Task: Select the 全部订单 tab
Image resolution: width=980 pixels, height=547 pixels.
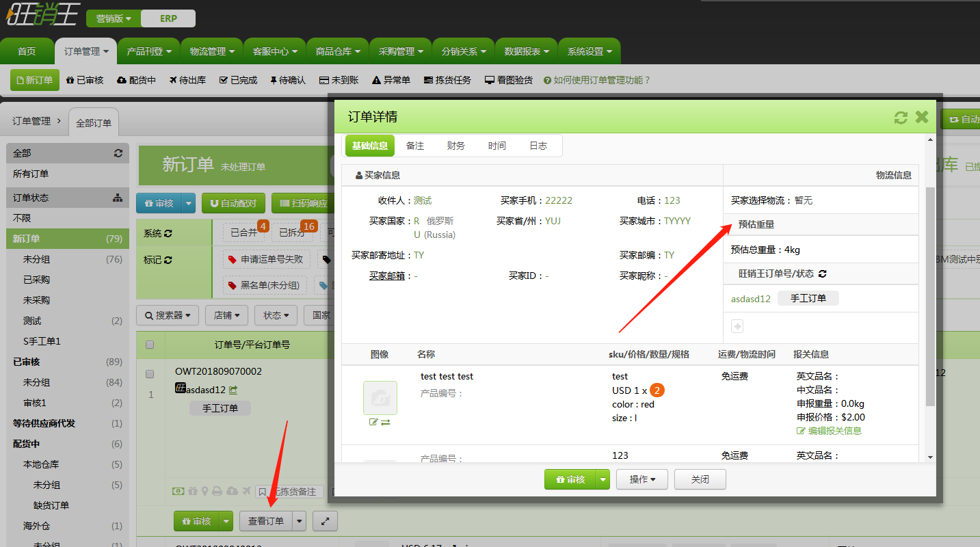Action: [x=94, y=123]
